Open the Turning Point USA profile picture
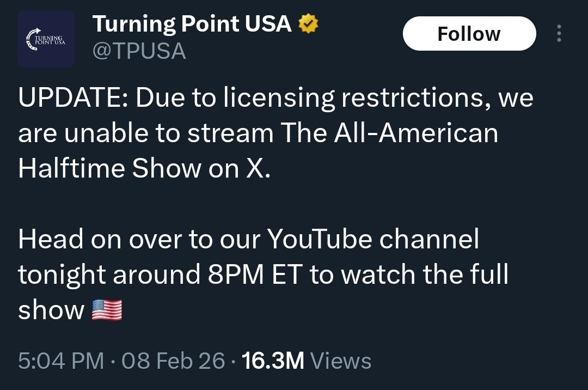Viewport: 588px width, 390px height. coord(46,39)
